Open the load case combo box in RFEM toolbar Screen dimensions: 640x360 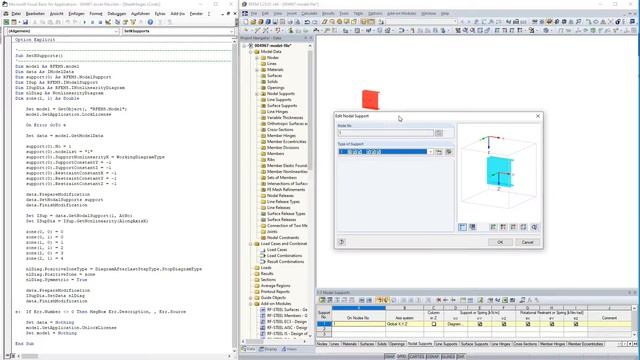(455, 22)
